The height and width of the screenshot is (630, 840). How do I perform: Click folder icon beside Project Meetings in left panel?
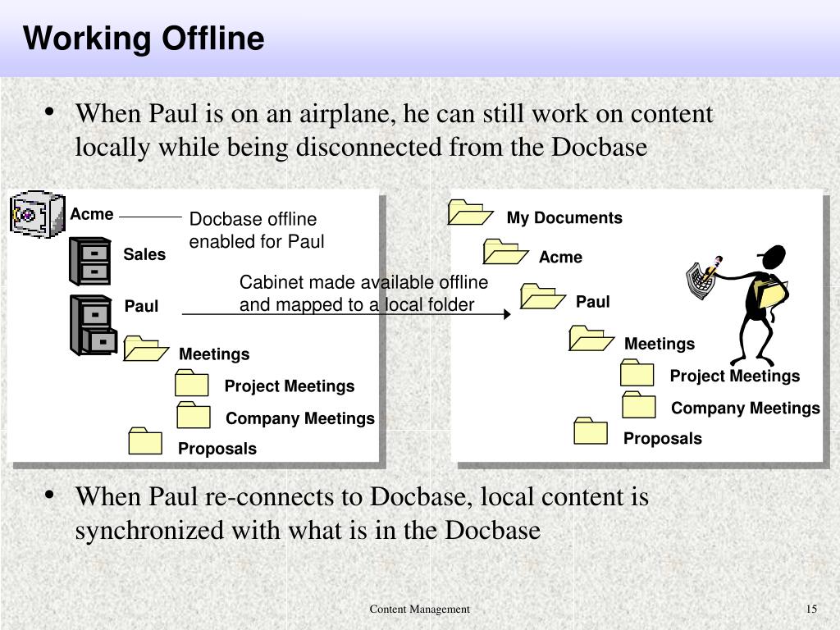(192, 382)
